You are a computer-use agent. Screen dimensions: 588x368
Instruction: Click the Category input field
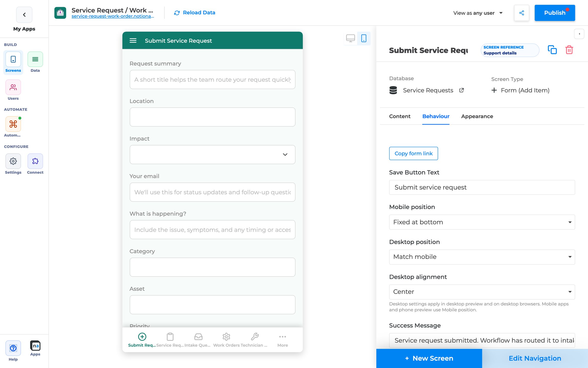point(212,267)
